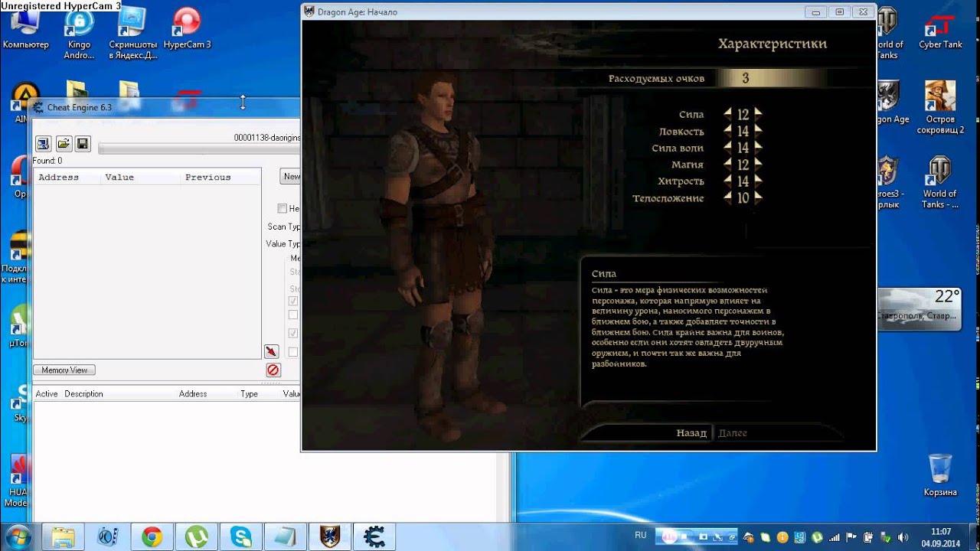The width and height of the screenshot is (980, 551).
Task: Increase Хитрость with right arrow
Action: 758,181
